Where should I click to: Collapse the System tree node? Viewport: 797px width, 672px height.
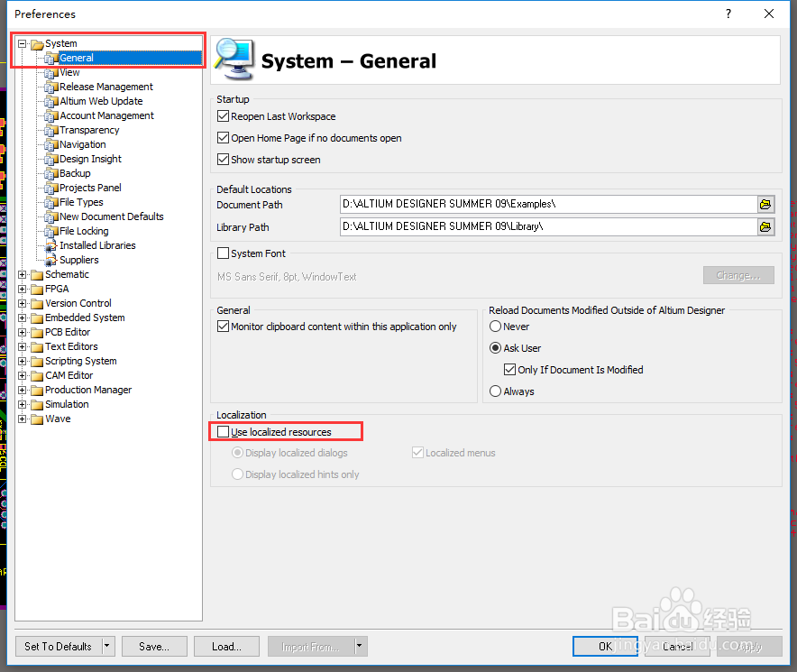click(22, 44)
